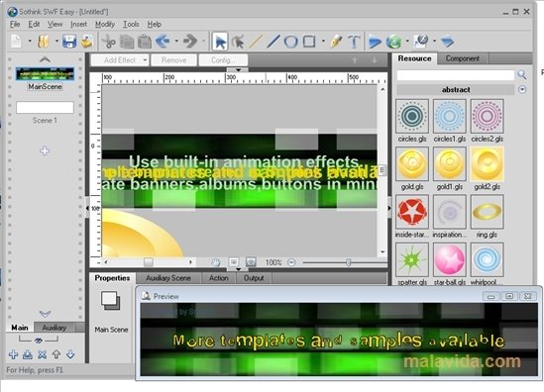The height and width of the screenshot is (392, 544).
Task: Choose the thin orange Line tool
Action: [x=256, y=42]
